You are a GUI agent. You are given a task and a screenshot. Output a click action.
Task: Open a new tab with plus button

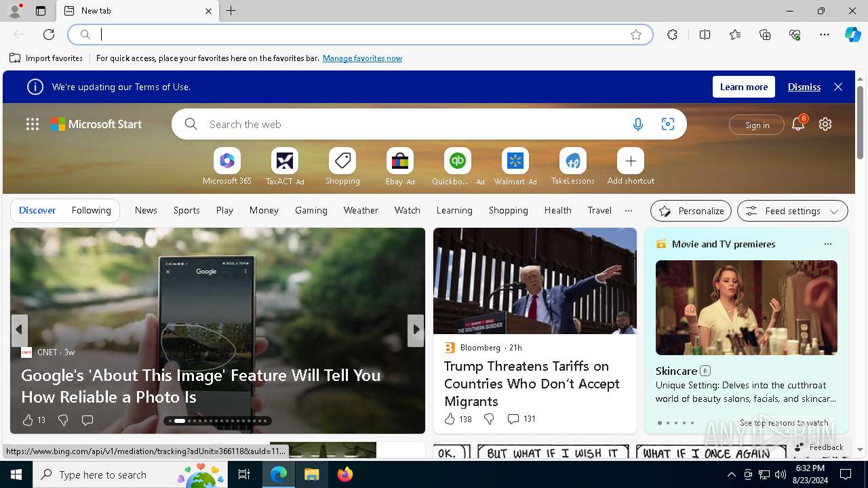point(231,11)
